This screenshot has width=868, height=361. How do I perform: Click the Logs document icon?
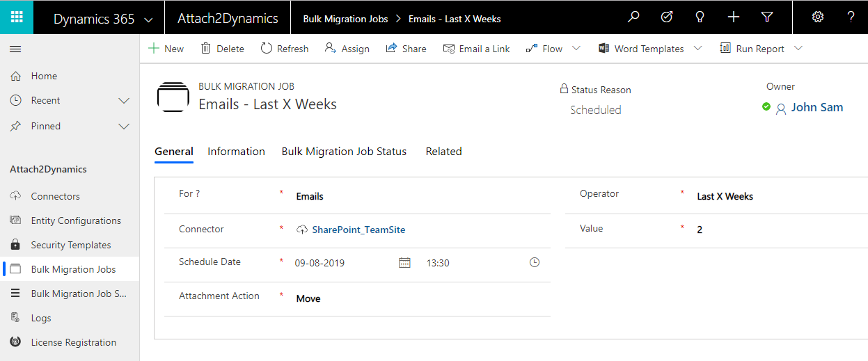click(15, 318)
